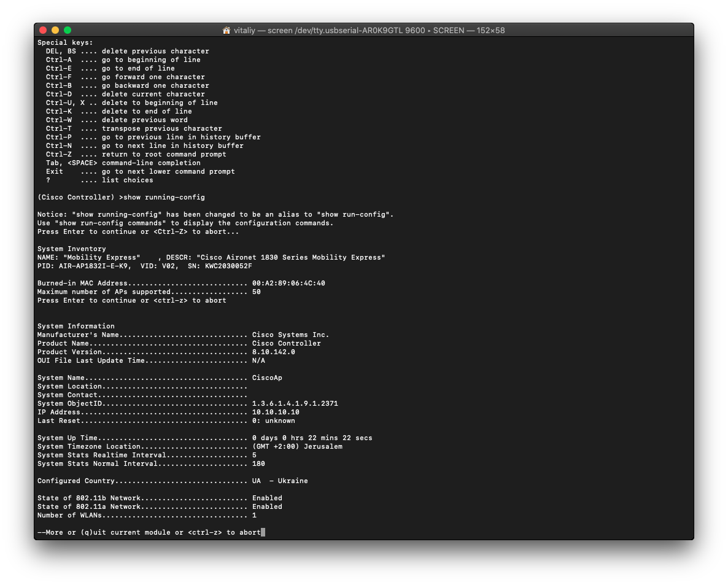The image size is (728, 585).
Task: Click the typed command 'show running-config' at the prompt
Action: pyautogui.click(x=164, y=197)
